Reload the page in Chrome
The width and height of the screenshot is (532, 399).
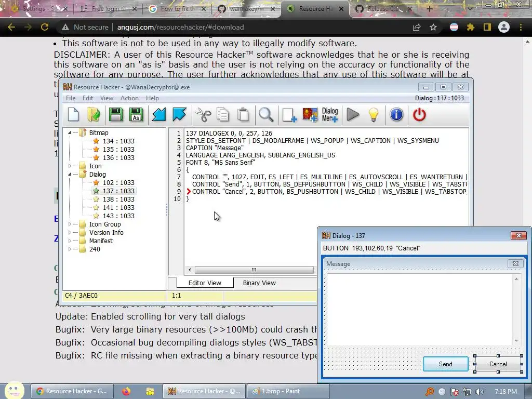pyautogui.click(x=45, y=27)
